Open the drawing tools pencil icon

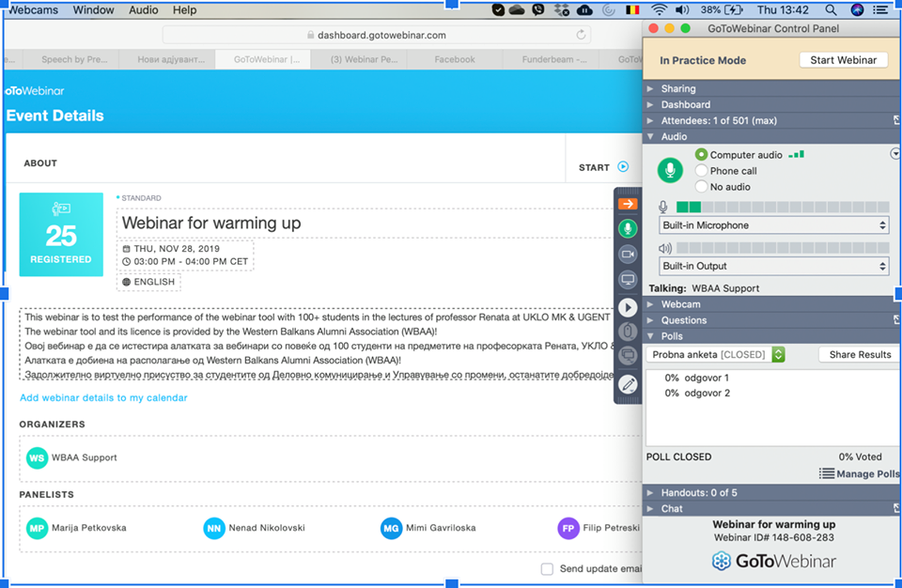click(628, 384)
